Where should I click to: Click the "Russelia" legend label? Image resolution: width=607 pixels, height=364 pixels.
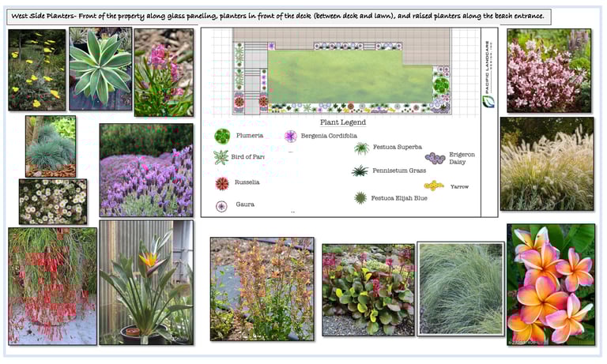(247, 182)
